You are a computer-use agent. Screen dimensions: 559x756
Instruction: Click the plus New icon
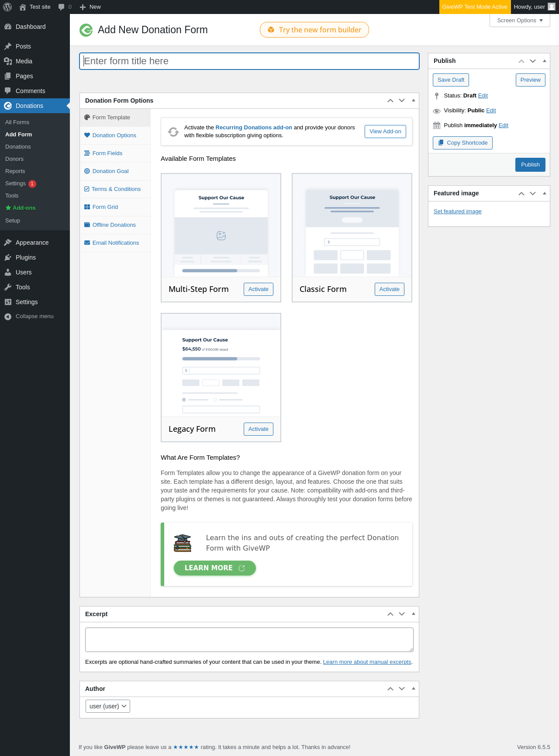click(83, 7)
